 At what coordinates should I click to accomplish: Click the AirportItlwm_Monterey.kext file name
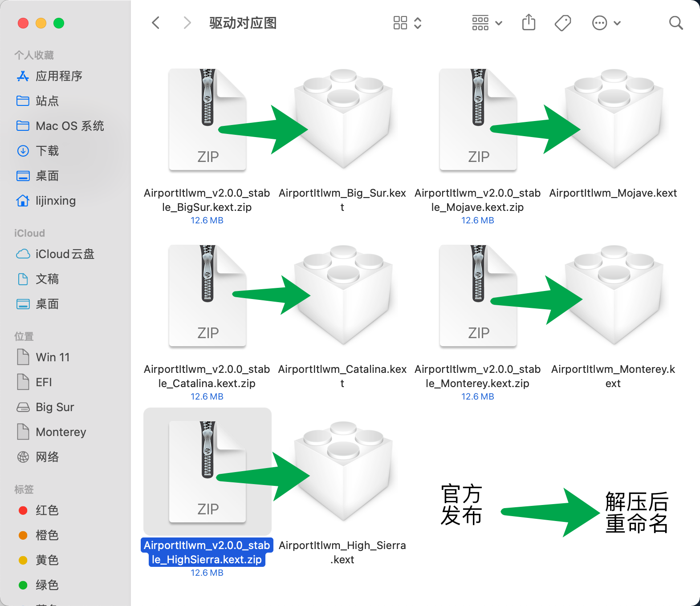pos(613,376)
